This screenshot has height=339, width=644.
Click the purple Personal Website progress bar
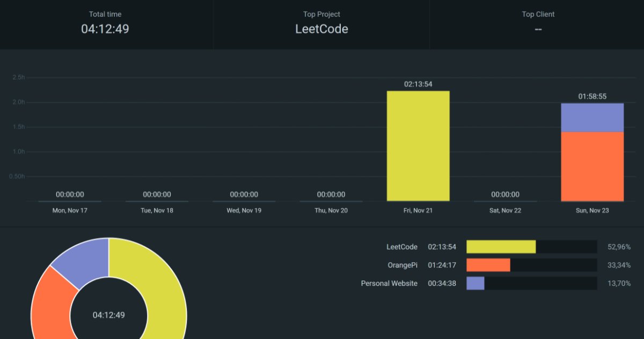[x=475, y=283]
